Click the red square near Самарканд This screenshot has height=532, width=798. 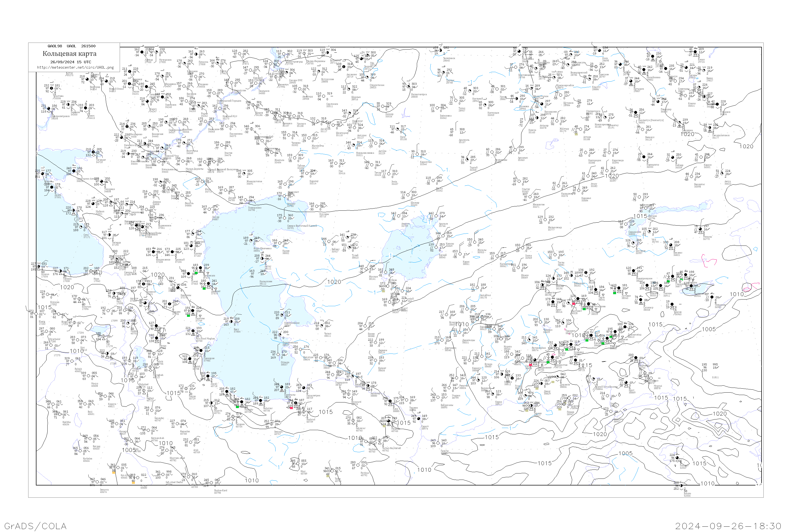tap(531, 365)
